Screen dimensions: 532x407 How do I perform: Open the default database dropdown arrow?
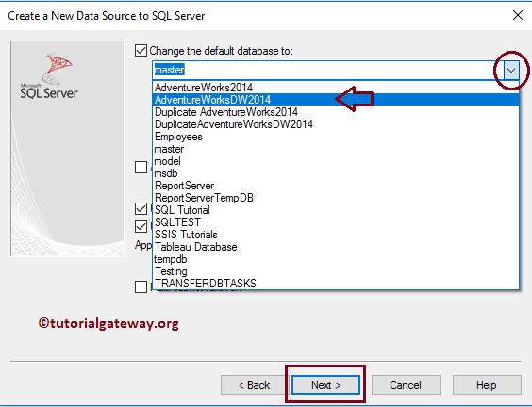point(511,70)
